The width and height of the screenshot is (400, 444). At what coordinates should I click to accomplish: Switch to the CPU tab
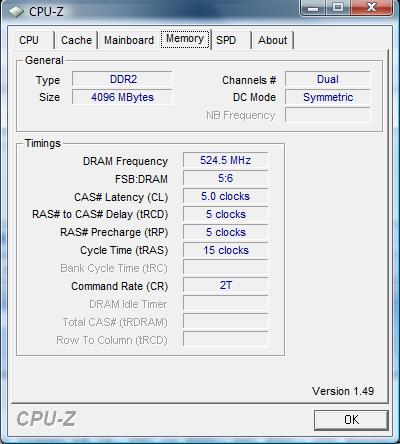(x=29, y=40)
